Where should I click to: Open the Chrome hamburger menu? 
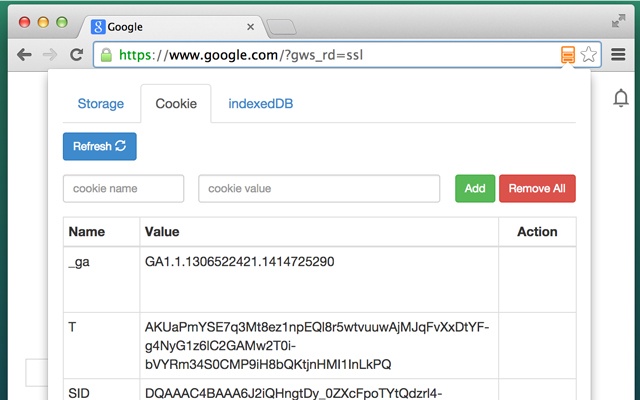pos(618,54)
